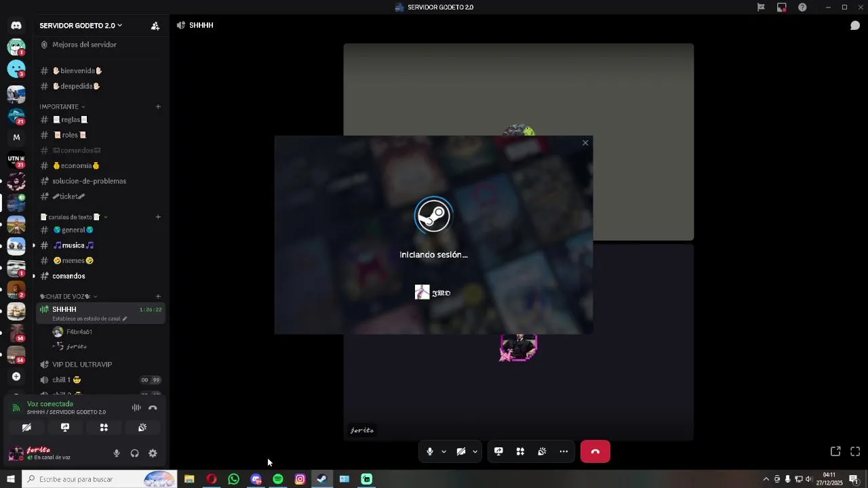
Task: Open SERVIDOR GODETO 2.0 server menu
Action: [81, 26]
